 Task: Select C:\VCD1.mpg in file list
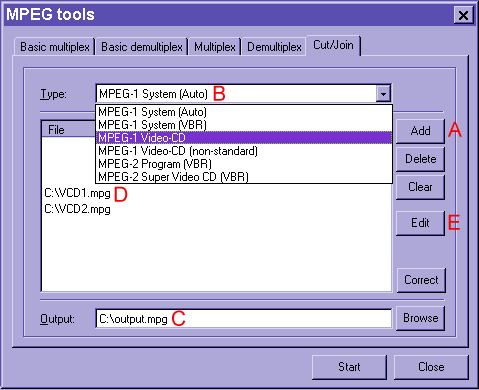coord(77,193)
